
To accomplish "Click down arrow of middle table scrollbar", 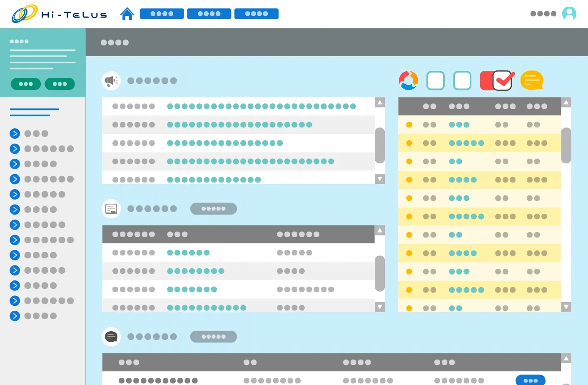I will tap(380, 307).
